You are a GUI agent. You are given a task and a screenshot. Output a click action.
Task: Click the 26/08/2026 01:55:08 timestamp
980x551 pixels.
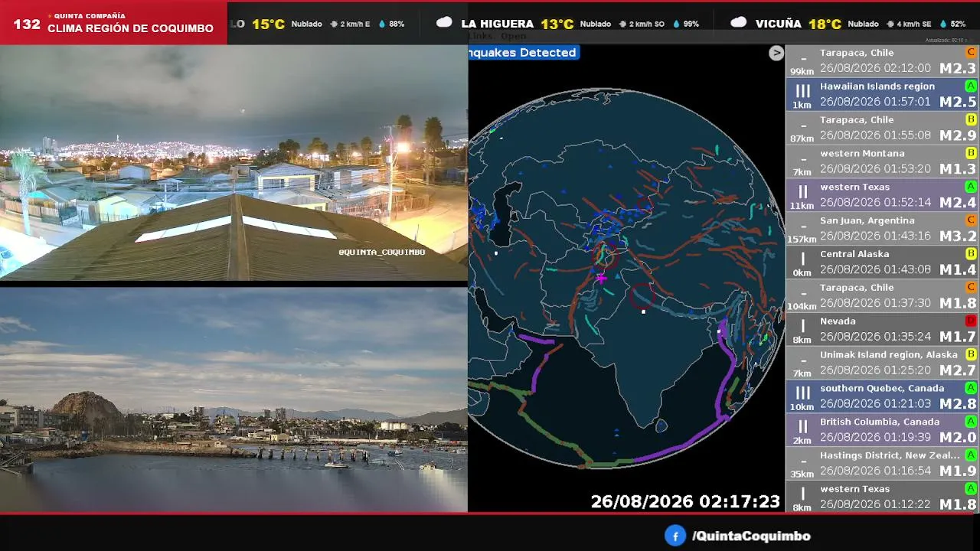(875, 135)
